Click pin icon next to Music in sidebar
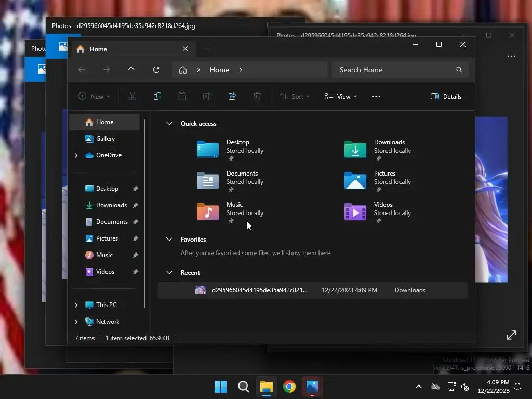The image size is (532, 399). [136, 255]
